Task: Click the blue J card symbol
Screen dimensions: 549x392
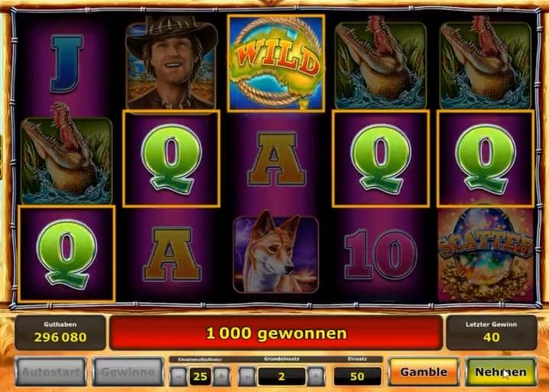Action: pyautogui.click(x=67, y=63)
